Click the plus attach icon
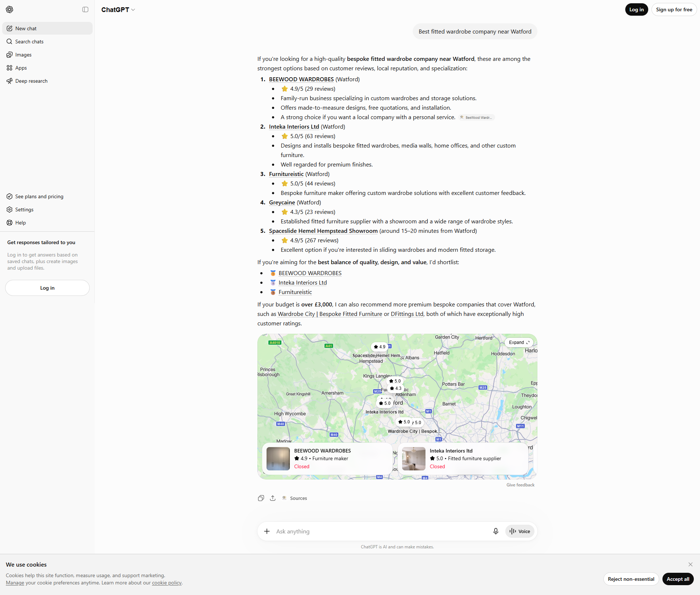Image resolution: width=700 pixels, height=595 pixels. (267, 531)
